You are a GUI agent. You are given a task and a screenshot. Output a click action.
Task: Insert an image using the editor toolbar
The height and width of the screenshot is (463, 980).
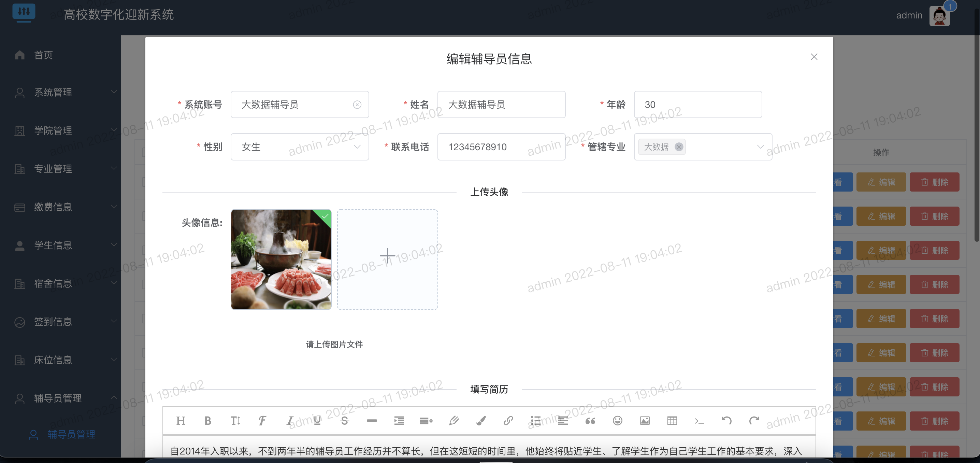pyautogui.click(x=645, y=421)
